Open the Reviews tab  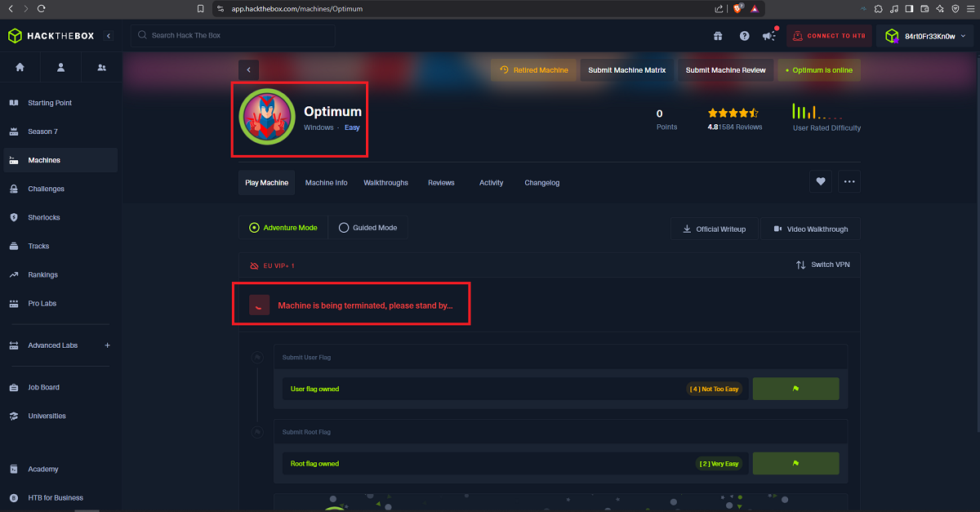(441, 183)
